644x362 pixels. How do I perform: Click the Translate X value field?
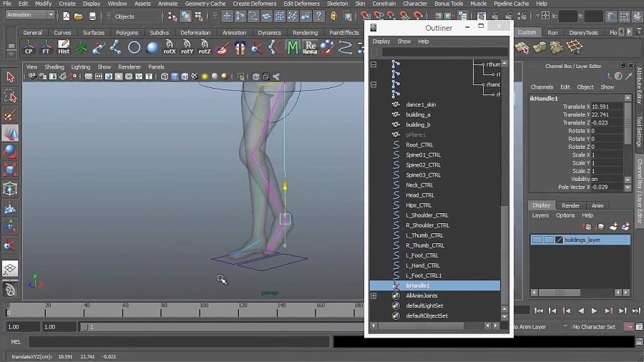pyautogui.click(x=607, y=107)
